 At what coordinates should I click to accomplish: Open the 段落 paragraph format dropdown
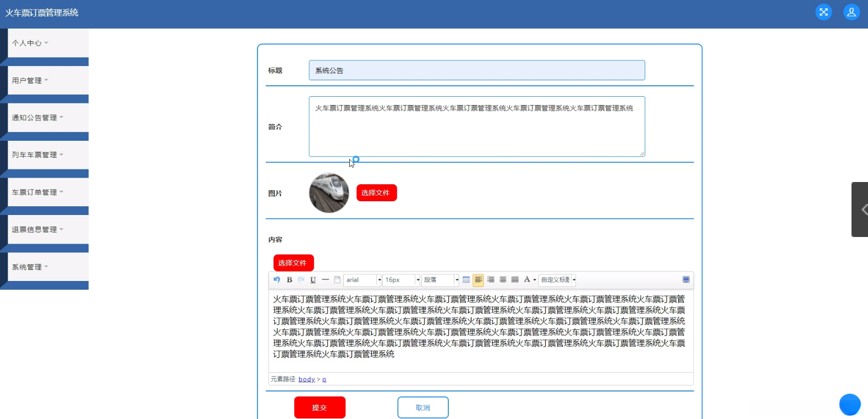click(441, 280)
